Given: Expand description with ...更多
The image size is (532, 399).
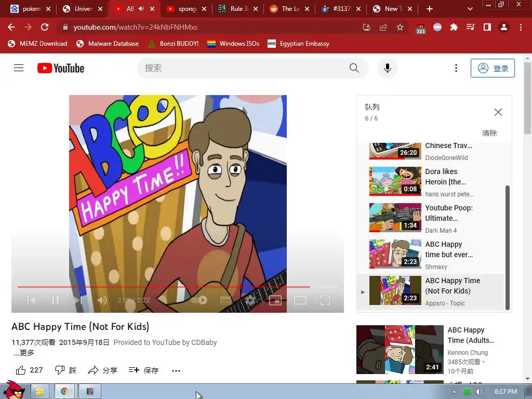Looking at the screenshot, I should 24,353.
